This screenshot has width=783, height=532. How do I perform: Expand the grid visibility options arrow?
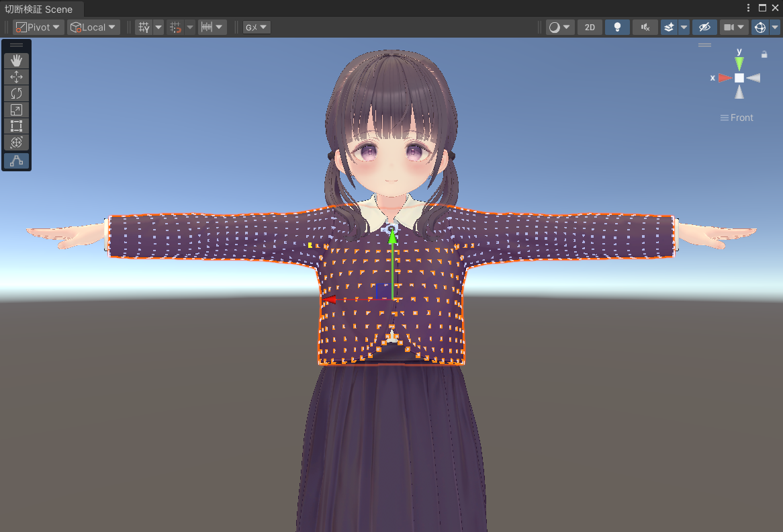pyautogui.click(x=158, y=27)
